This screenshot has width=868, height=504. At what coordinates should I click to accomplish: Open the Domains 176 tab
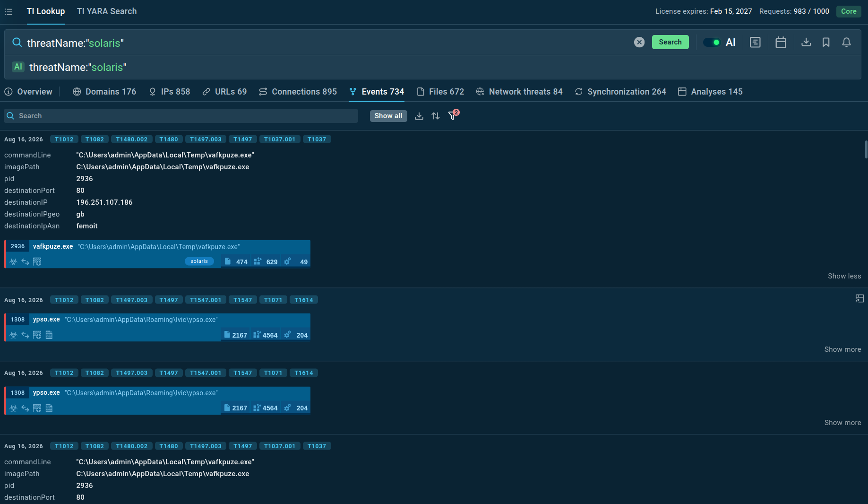click(104, 92)
